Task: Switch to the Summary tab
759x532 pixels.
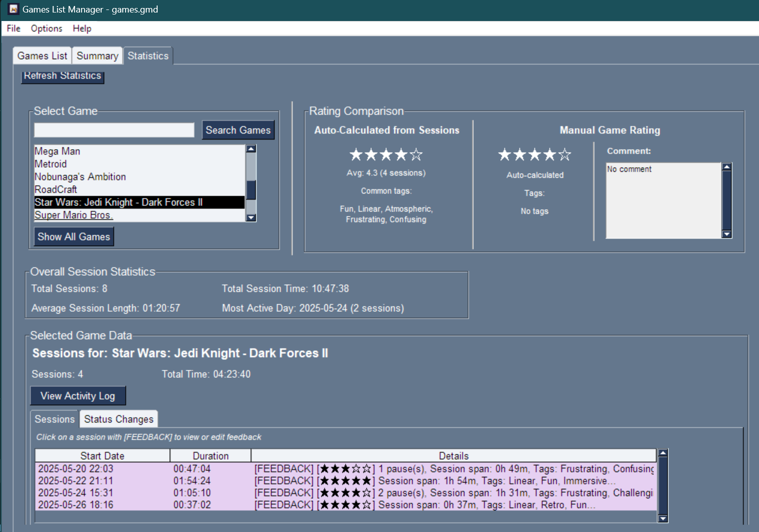Action: [x=98, y=56]
